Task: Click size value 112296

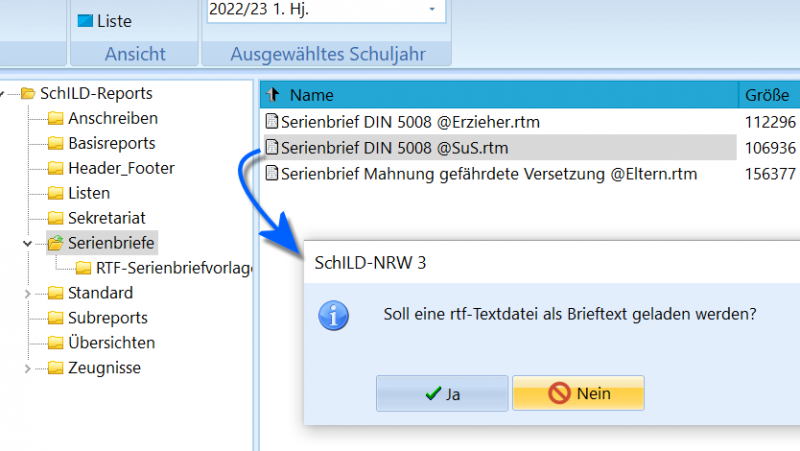Action: click(x=770, y=122)
